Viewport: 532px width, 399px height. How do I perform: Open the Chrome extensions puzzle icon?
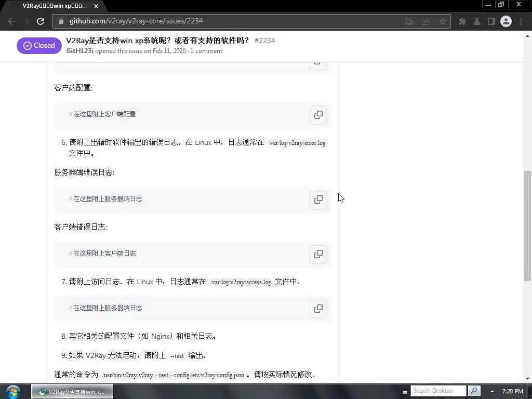(x=462, y=21)
